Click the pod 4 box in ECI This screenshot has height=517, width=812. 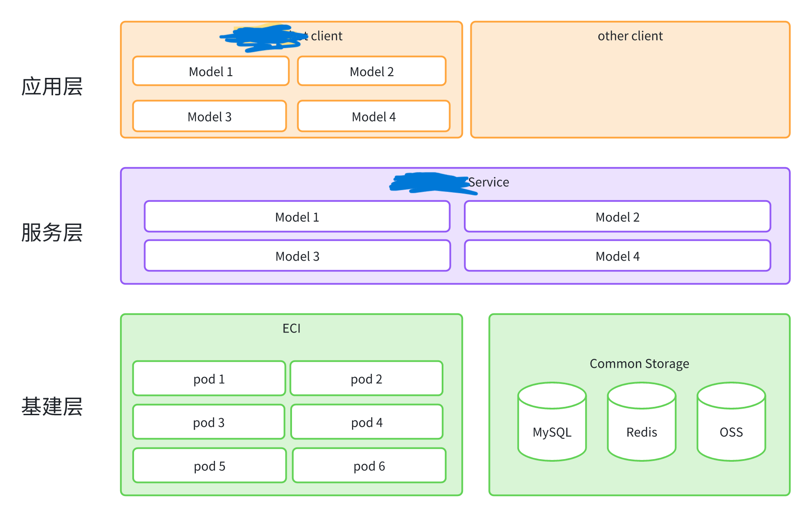click(367, 422)
